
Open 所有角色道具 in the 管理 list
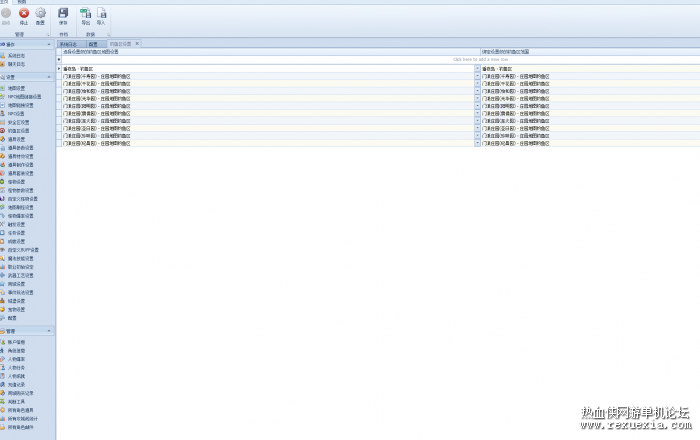coord(20,410)
